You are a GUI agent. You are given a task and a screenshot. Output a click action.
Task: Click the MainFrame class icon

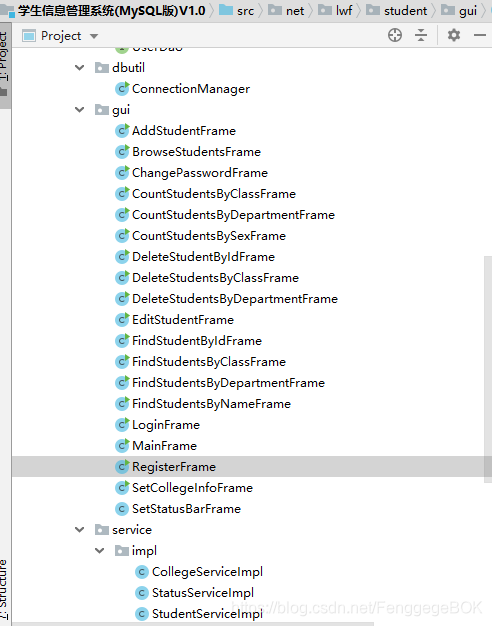point(122,446)
